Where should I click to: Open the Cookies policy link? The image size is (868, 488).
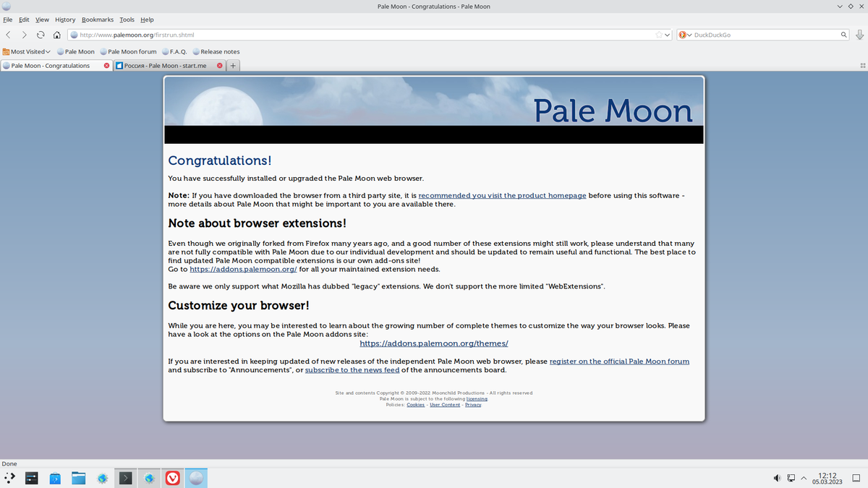[x=416, y=405]
